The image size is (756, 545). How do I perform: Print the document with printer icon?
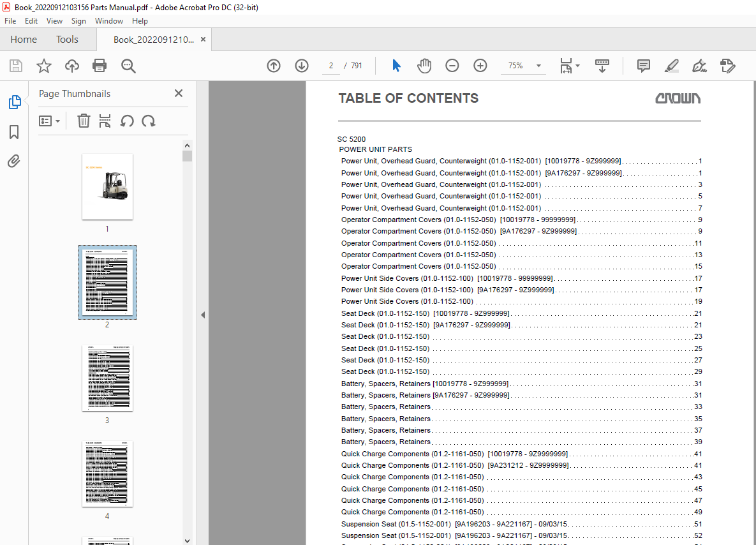(100, 66)
